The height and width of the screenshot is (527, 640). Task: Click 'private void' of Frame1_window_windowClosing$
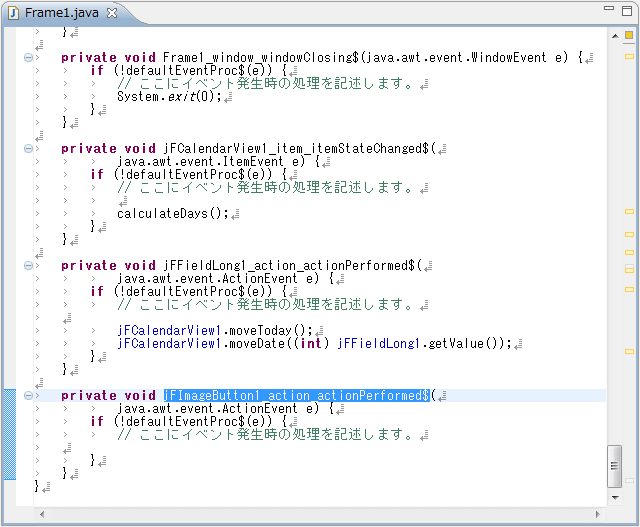coord(109,58)
